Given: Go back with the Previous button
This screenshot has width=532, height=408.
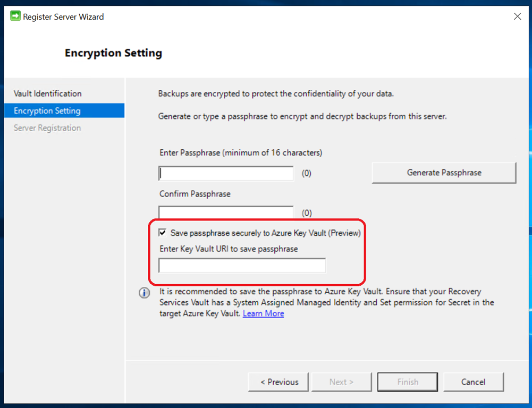Looking at the screenshot, I should coord(279,382).
